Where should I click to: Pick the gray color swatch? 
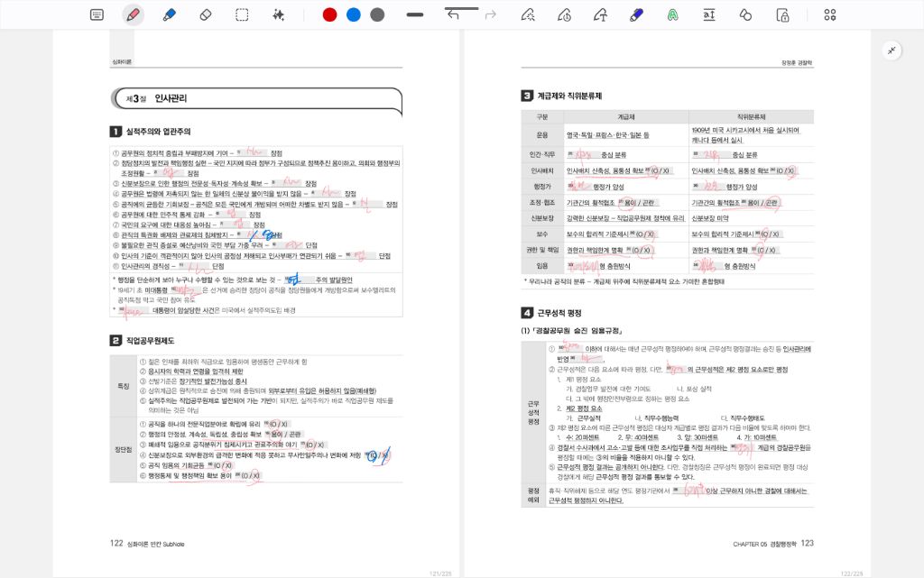377,14
